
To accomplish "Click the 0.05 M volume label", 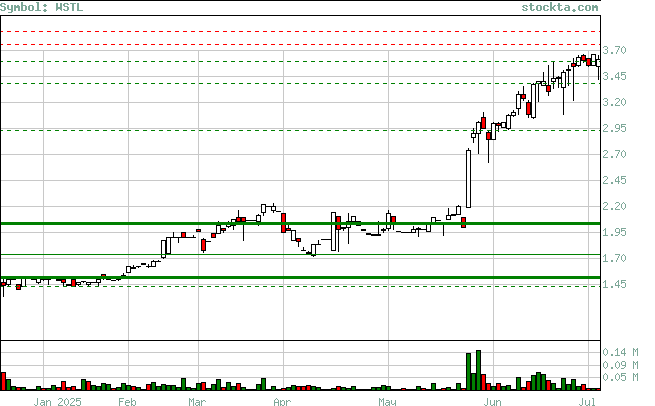I will coord(620,378).
